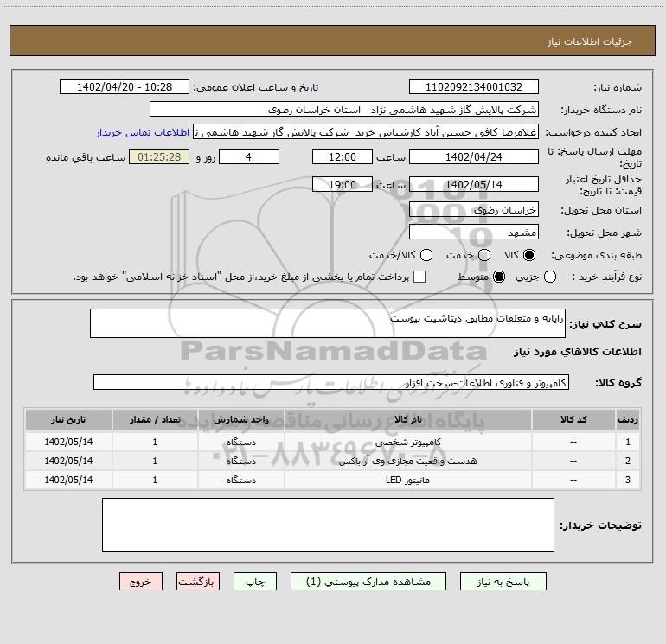666x644 pixels.
Task: Click the buyer organization name field
Action: (344, 110)
